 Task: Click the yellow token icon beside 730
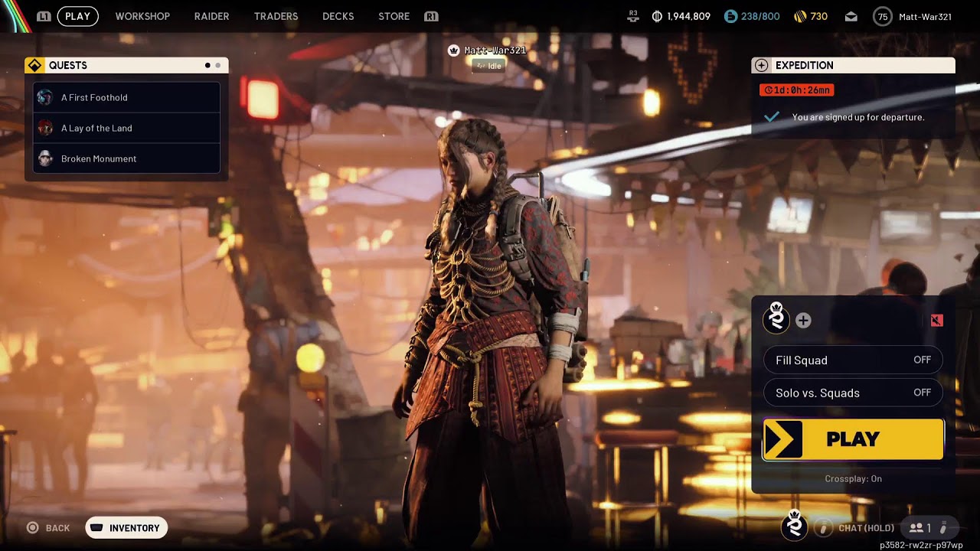(799, 16)
